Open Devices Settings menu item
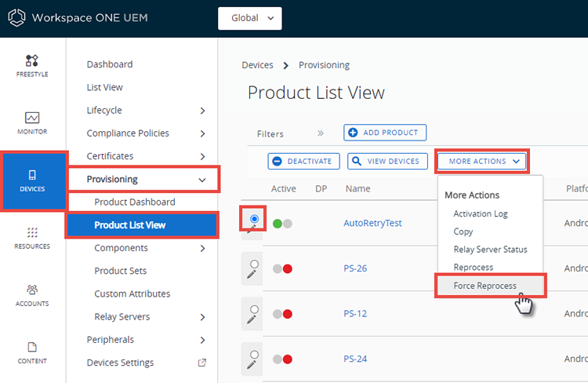The width and height of the screenshot is (588, 383). click(120, 363)
